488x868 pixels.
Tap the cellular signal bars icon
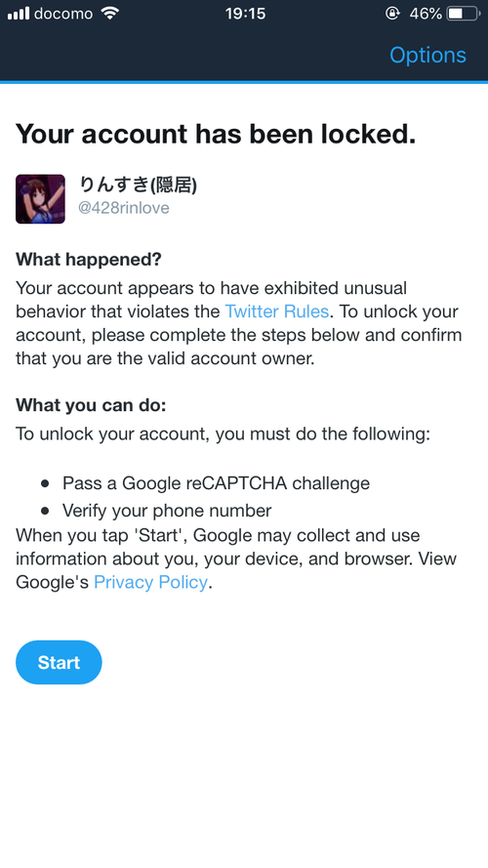click(19, 14)
